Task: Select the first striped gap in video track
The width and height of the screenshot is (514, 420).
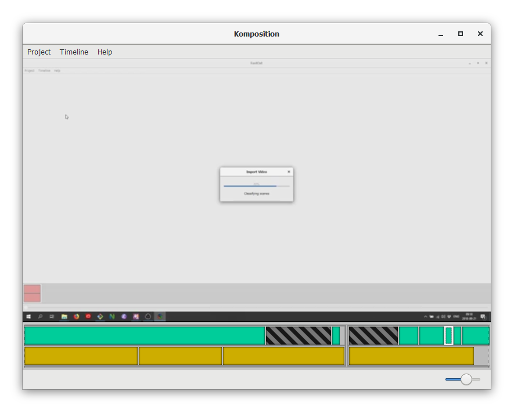Action: 298,336
